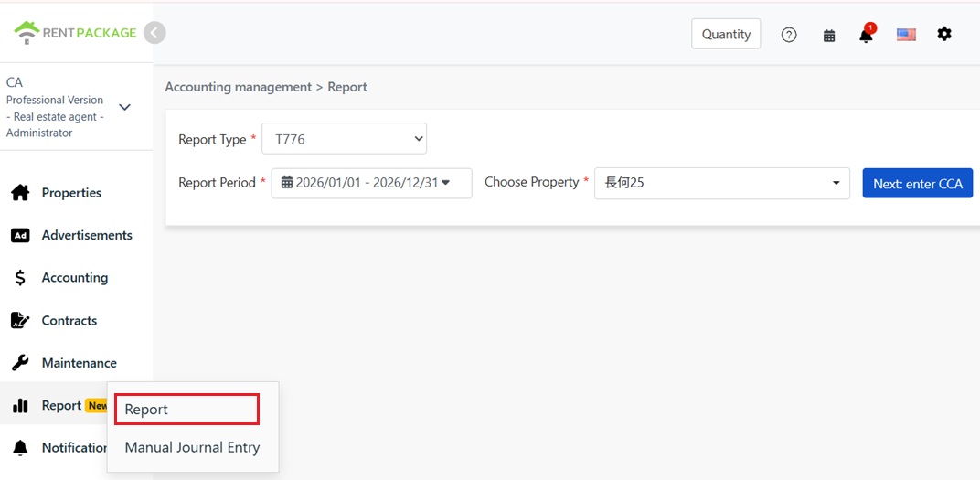Change language via the US flag icon

(x=906, y=35)
